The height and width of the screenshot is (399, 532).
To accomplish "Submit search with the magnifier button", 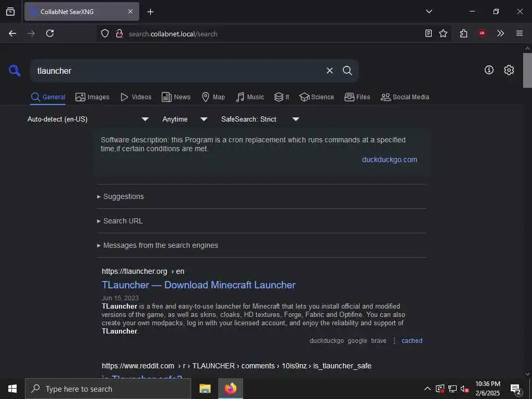I will coord(347,71).
